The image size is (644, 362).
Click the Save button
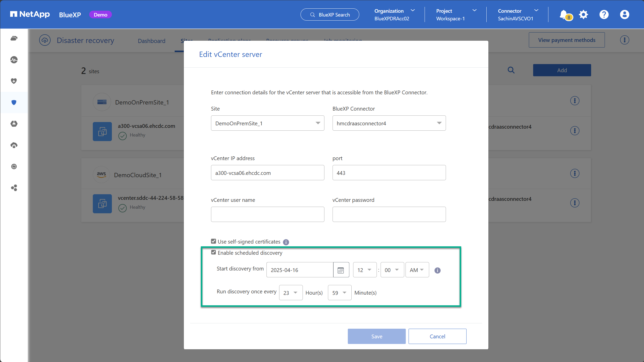click(x=377, y=336)
